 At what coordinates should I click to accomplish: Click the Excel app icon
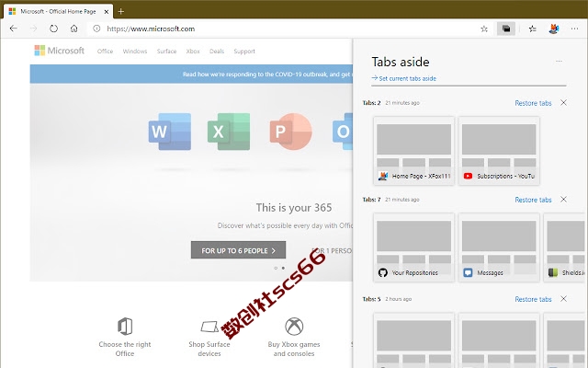(x=229, y=132)
